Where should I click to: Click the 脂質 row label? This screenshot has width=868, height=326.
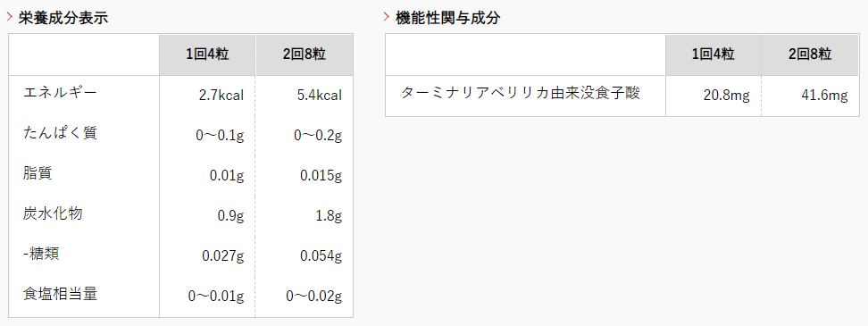(38, 173)
